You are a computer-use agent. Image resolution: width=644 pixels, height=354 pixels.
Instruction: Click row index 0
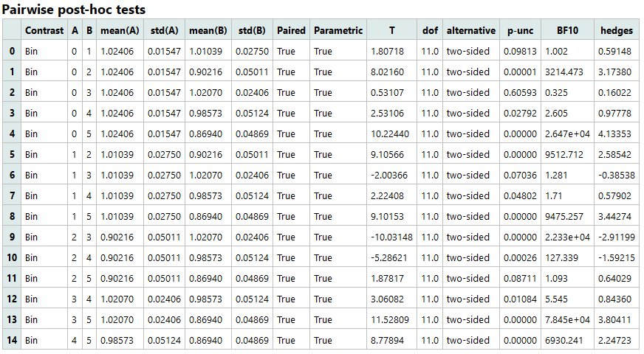(x=12, y=52)
